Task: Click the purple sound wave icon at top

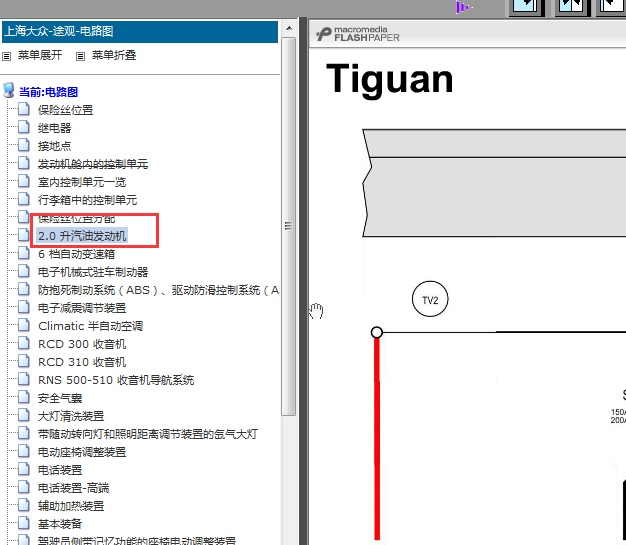Action: point(463,7)
